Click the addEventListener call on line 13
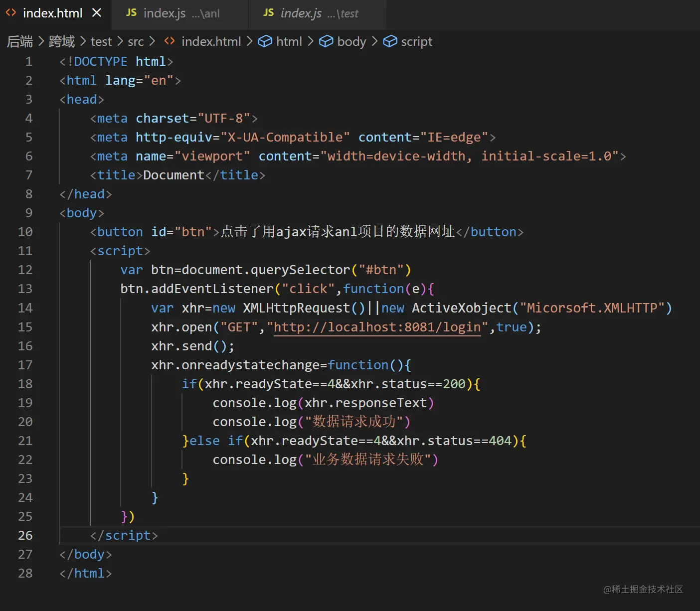The image size is (700, 611). click(x=212, y=289)
